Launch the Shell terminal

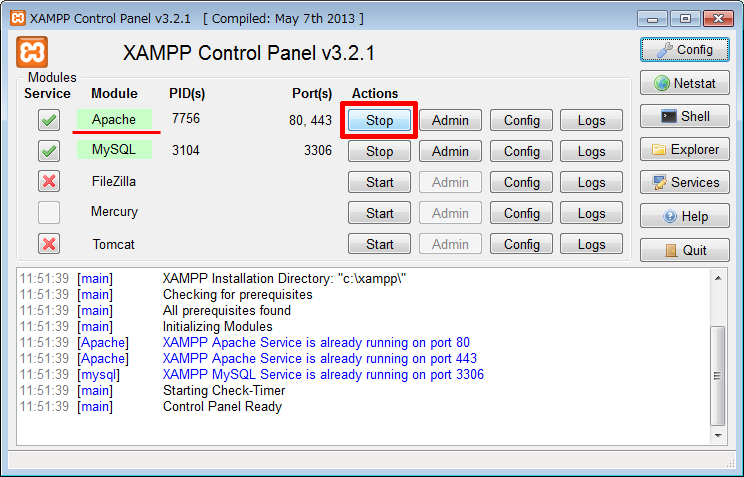(685, 116)
